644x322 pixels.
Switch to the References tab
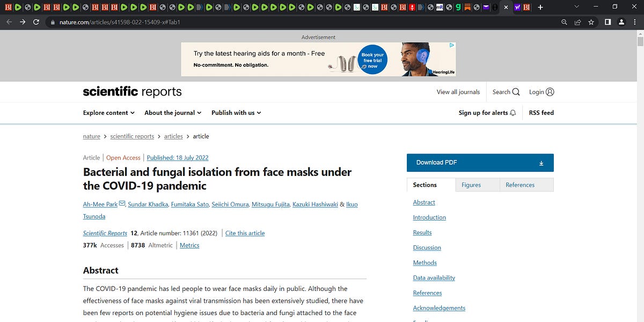coord(519,185)
